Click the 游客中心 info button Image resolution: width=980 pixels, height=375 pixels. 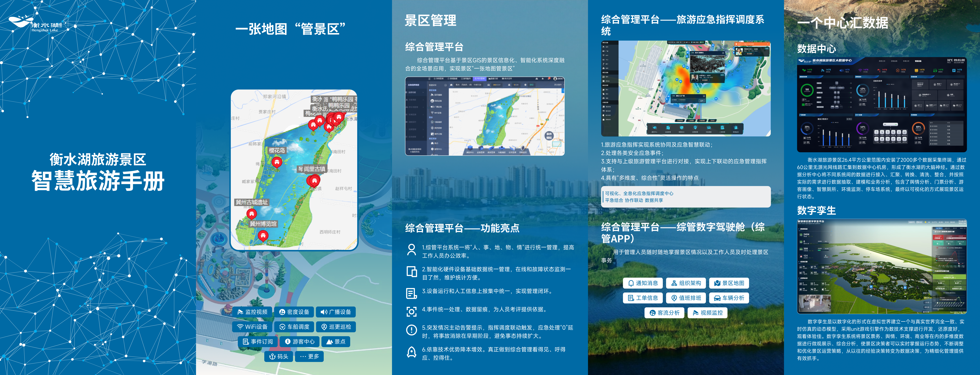pyautogui.click(x=300, y=342)
